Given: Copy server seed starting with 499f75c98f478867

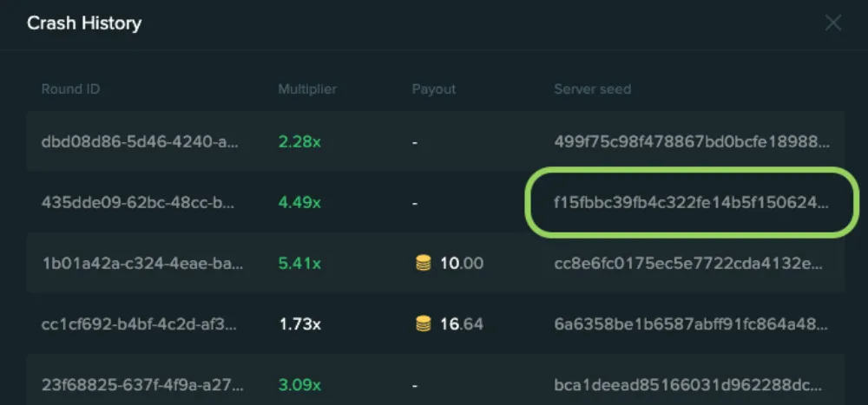Looking at the screenshot, I should [692, 142].
